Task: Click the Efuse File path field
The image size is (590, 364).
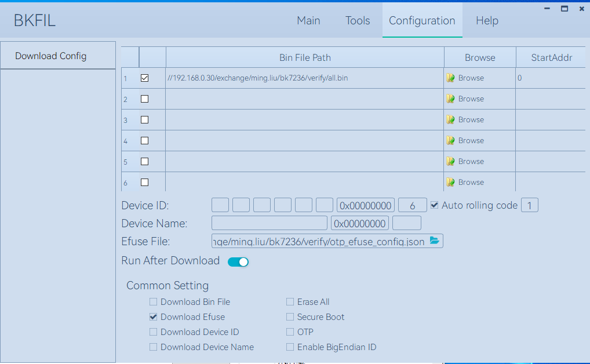Action: [319, 241]
